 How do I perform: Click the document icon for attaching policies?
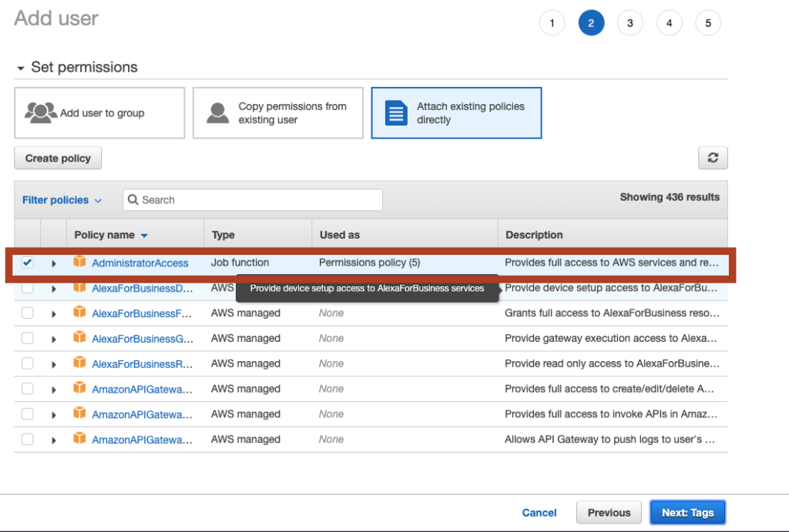click(396, 112)
